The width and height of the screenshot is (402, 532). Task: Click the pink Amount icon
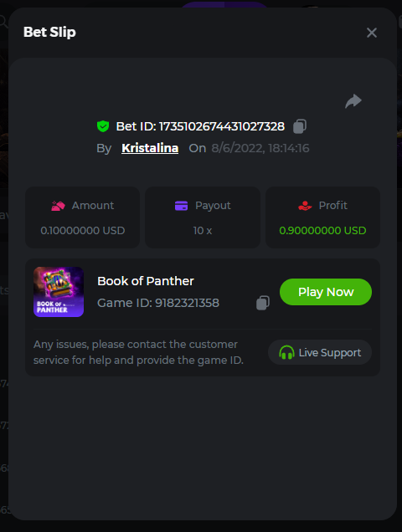click(x=58, y=206)
